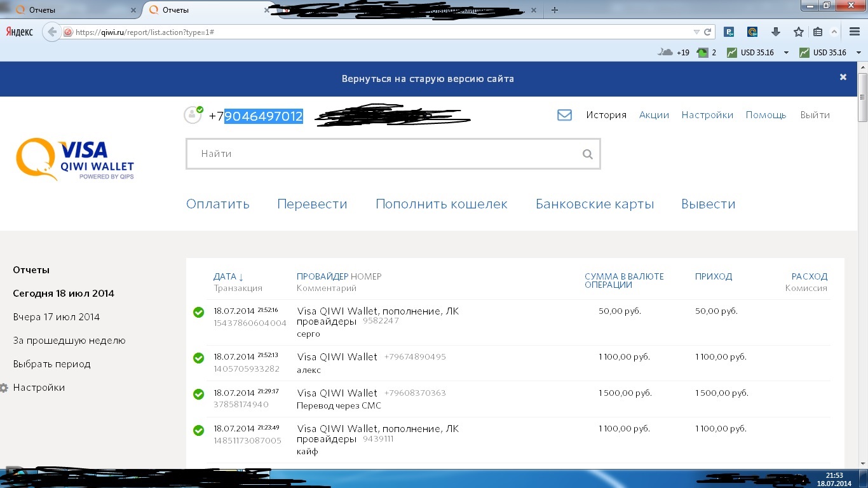The image size is (868, 488).
Task: Open sidebar Настройки with gear icon
Action: coord(32,388)
